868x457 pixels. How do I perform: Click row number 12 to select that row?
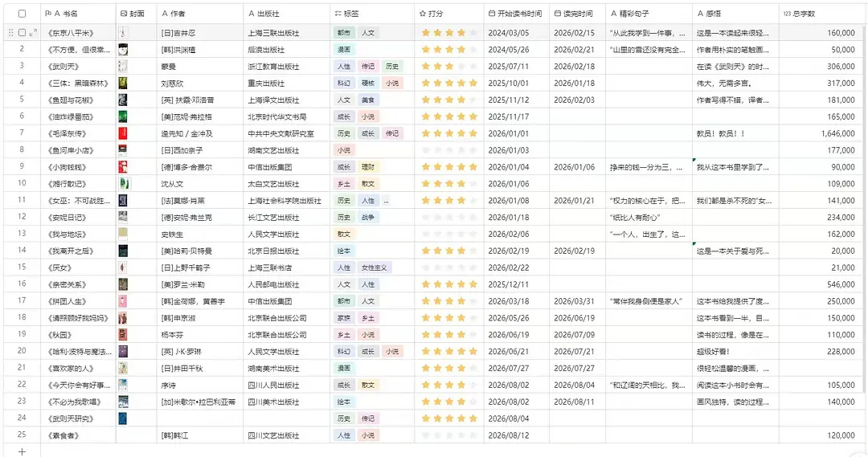point(23,216)
